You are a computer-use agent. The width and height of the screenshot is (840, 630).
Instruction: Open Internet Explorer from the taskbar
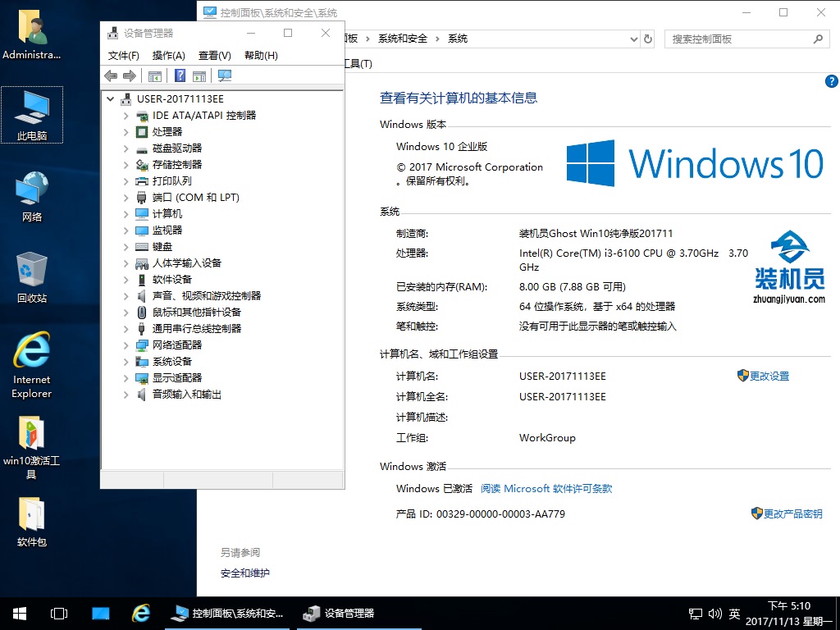click(141, 613)
